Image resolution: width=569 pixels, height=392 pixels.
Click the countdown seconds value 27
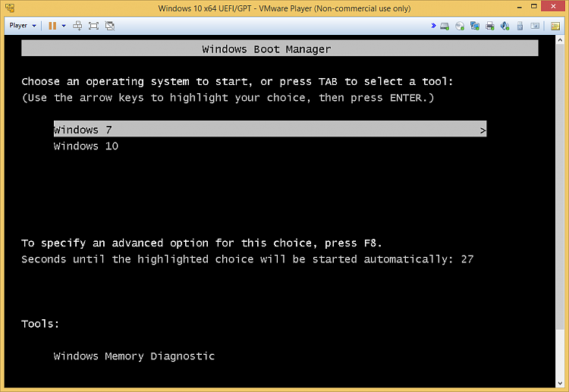(467, 259)
